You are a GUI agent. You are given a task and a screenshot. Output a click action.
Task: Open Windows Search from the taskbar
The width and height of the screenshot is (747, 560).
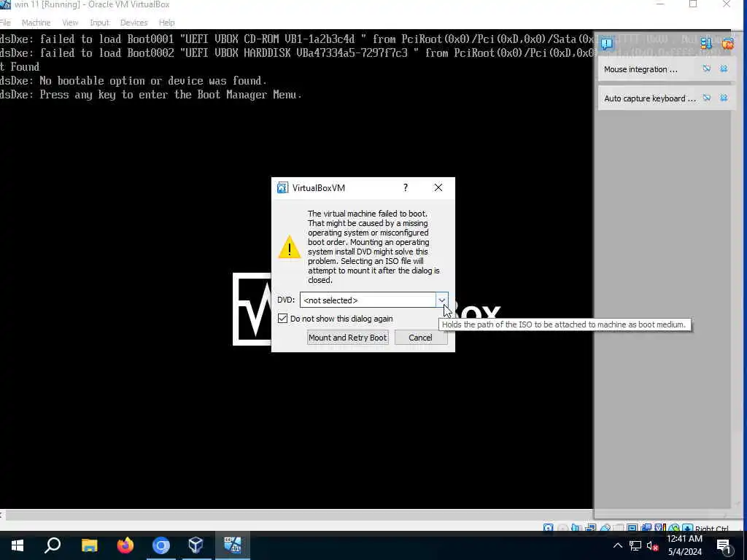[x=53, y=545]
